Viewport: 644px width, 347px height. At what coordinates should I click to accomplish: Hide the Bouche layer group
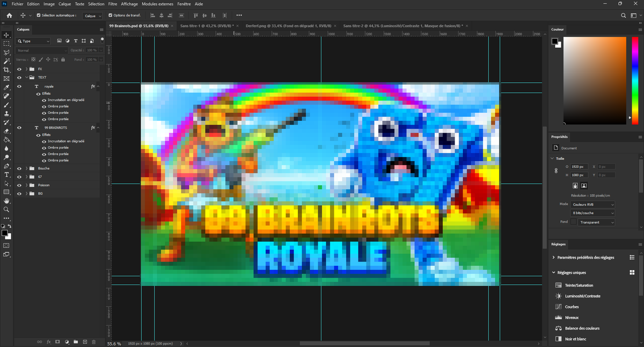coord(19,168)
